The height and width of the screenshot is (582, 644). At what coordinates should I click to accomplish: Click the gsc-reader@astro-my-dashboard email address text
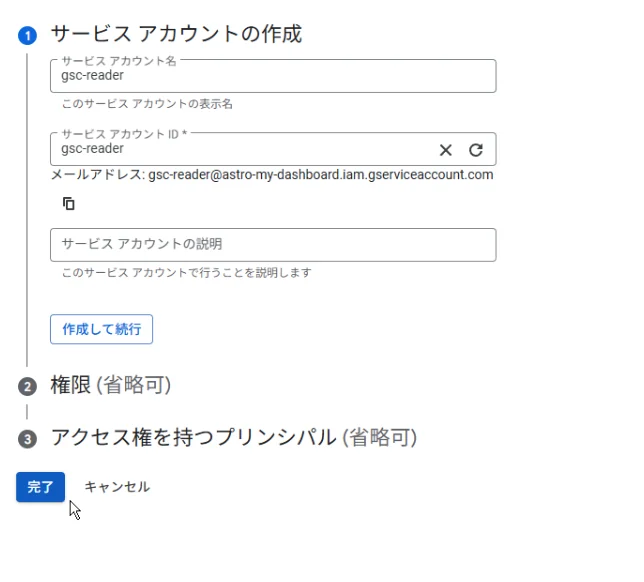[321, 175]
